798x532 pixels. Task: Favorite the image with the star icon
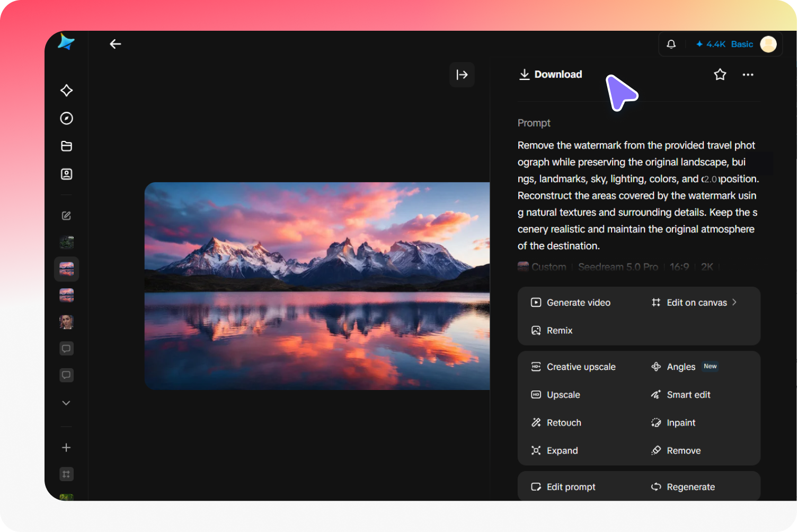click(x=720, y=75)
